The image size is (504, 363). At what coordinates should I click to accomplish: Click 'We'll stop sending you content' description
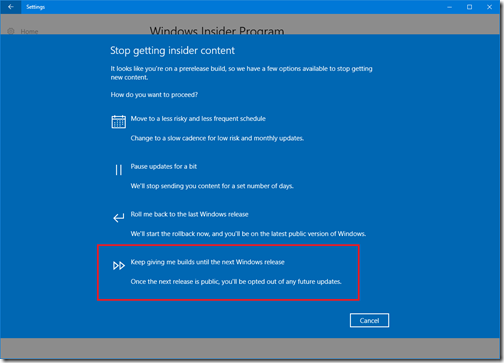[212, 186]
